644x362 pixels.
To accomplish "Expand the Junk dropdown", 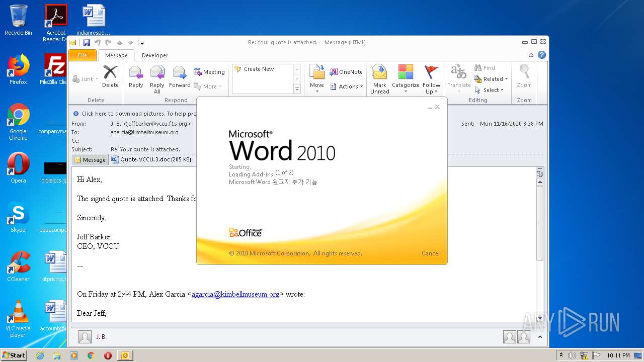I will coord(97,79).
